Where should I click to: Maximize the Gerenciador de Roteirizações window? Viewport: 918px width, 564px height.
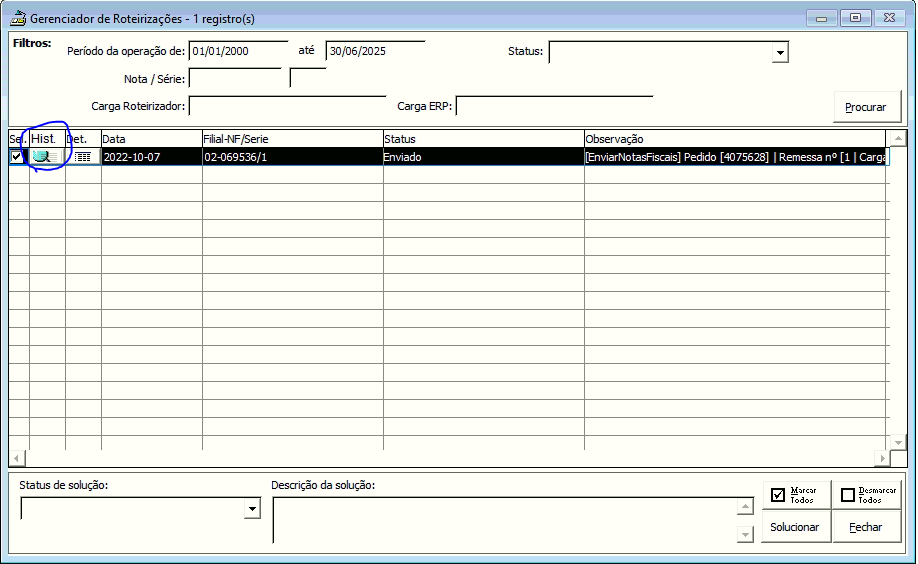[x=855, y=18]
